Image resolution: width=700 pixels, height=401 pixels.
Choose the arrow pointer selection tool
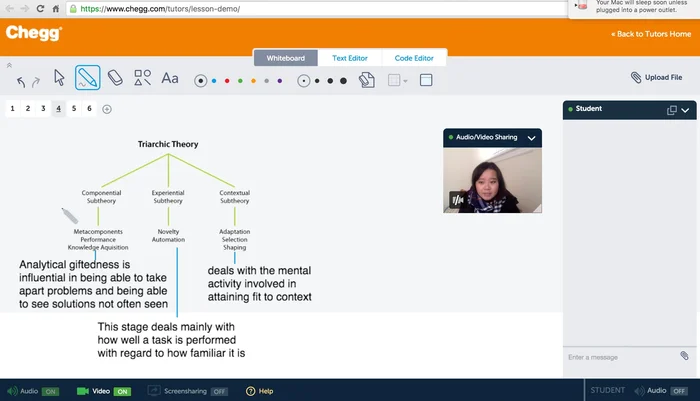point(59,78)
